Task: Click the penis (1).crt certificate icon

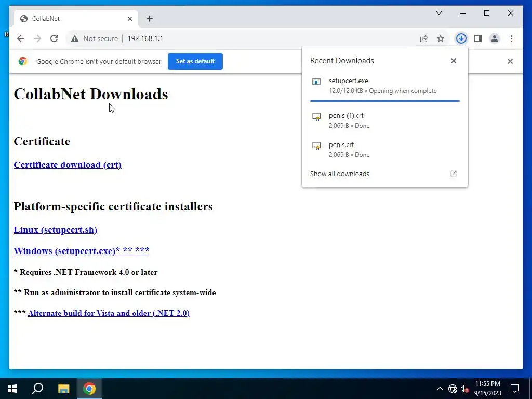Action: tap(316, 117)
